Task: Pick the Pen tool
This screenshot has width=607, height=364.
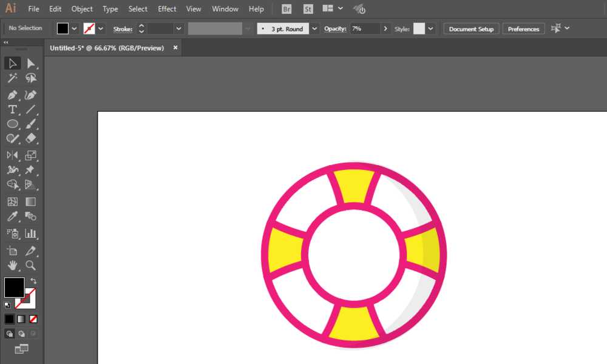Action: [12, 95]
